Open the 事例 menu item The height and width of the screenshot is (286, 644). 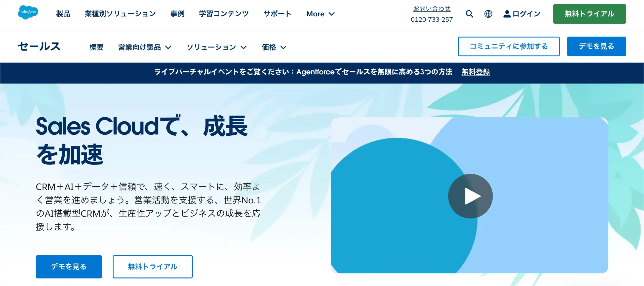[x=177, y=14]
